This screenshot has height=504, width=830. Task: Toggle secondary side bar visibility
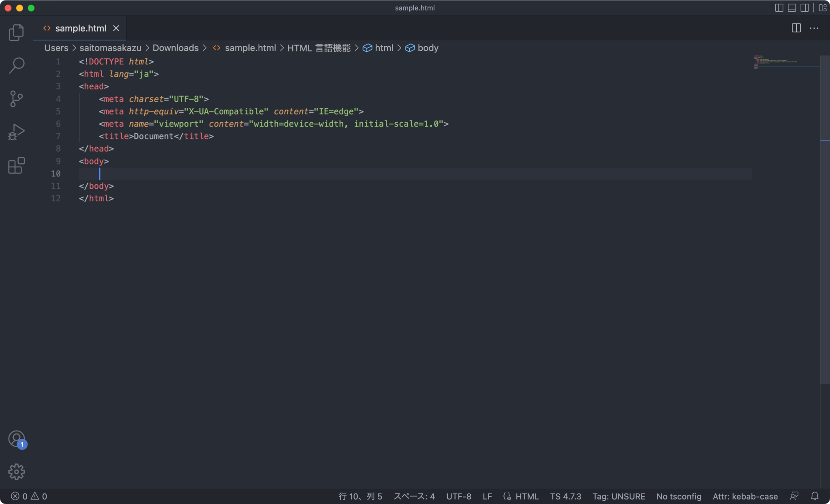[804, 8]
